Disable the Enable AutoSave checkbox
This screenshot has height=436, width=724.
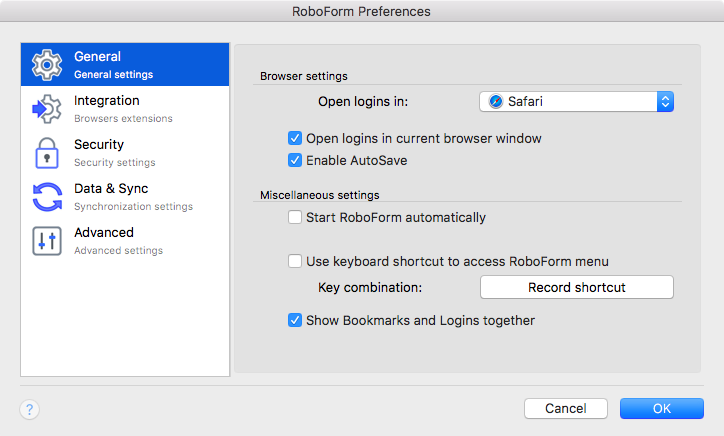[x=295, y=160]
